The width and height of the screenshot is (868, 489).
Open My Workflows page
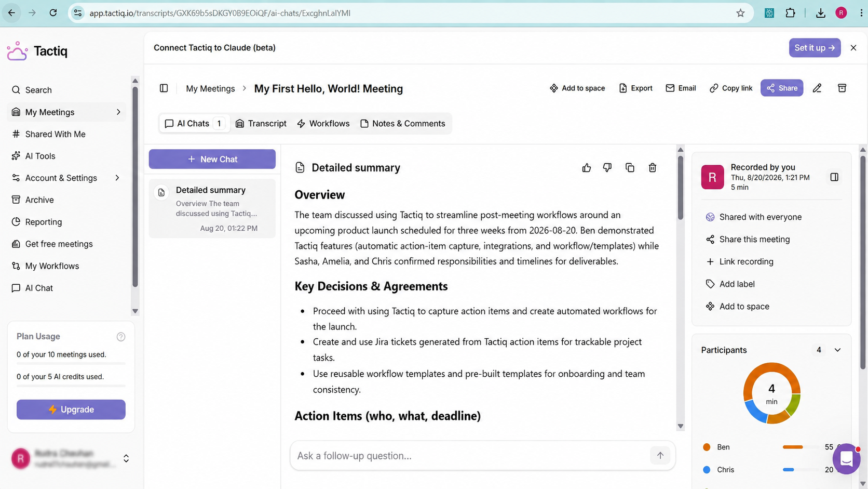click(46, 266)
